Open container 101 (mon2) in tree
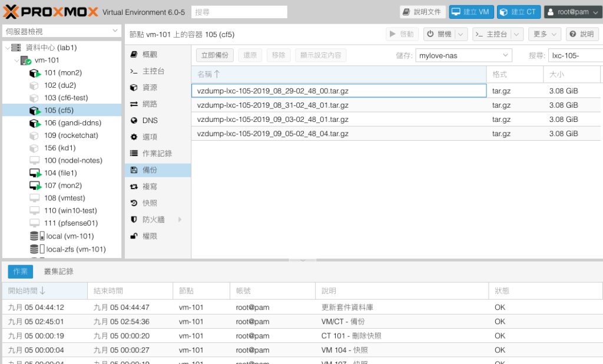Image resolution: width=603 pixels, height=364 pixels. pyautogui.click(x=62, y=72)
